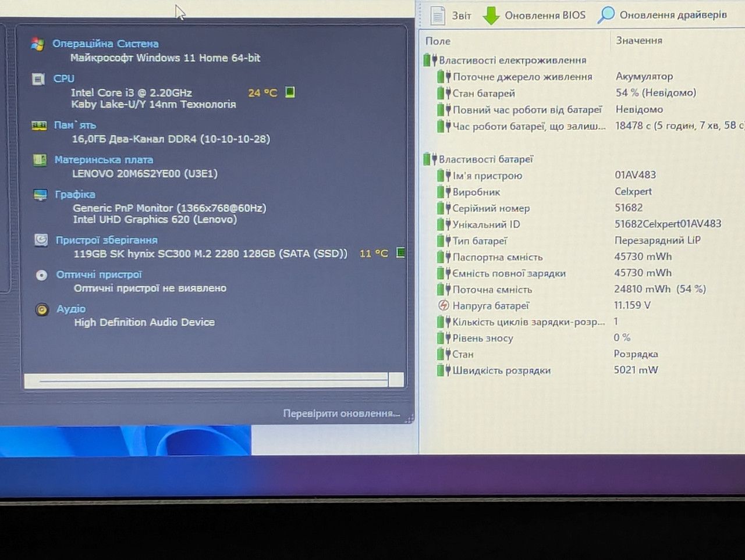The height and width of the screenshot is (560, 745).
Task: Select the Ємність повної зарядки row
Action: (x=591, y=273)
